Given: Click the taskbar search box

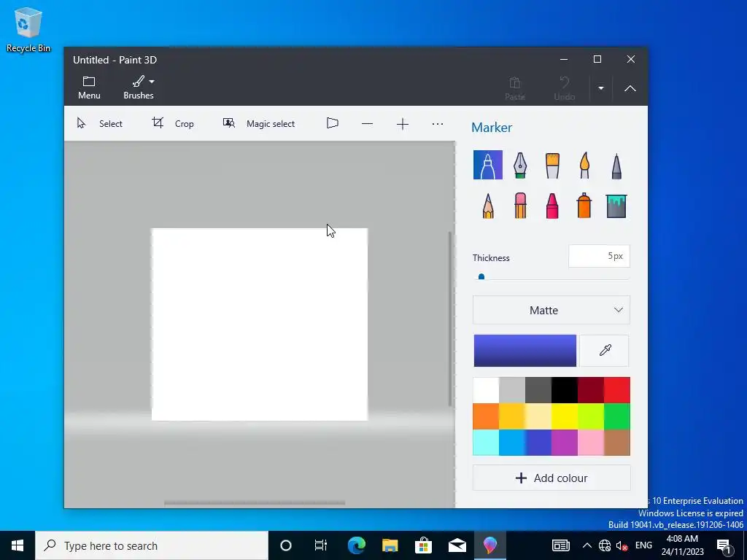Looking at the screenshot, I should pyautogui.click(x=152, y=545).
